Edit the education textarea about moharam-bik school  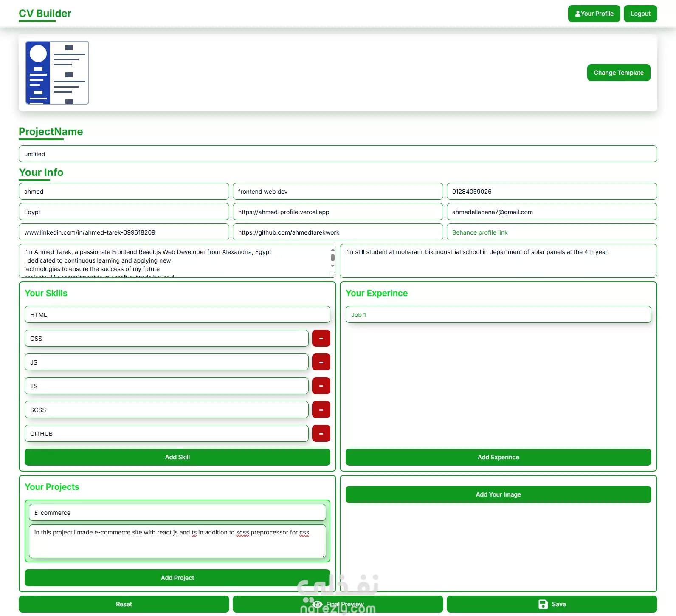coord(499,261)
